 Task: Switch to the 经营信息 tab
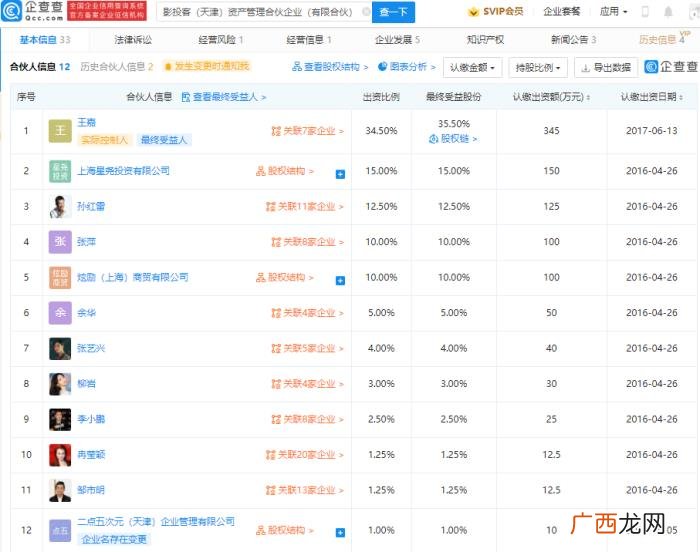[309, 40]
